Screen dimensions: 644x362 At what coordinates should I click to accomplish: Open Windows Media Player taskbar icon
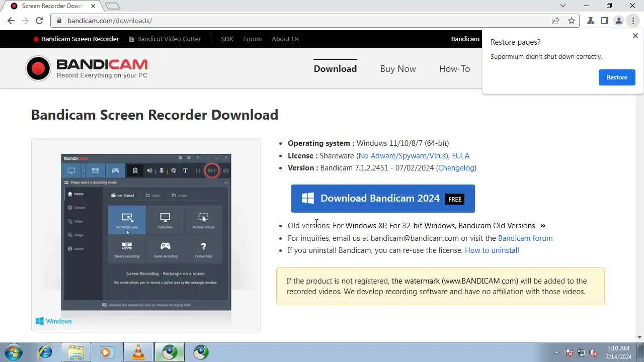point(107,352)
